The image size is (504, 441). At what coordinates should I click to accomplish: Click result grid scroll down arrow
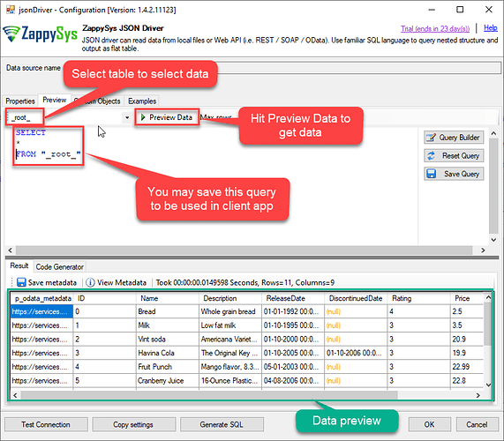click(488, 385)
